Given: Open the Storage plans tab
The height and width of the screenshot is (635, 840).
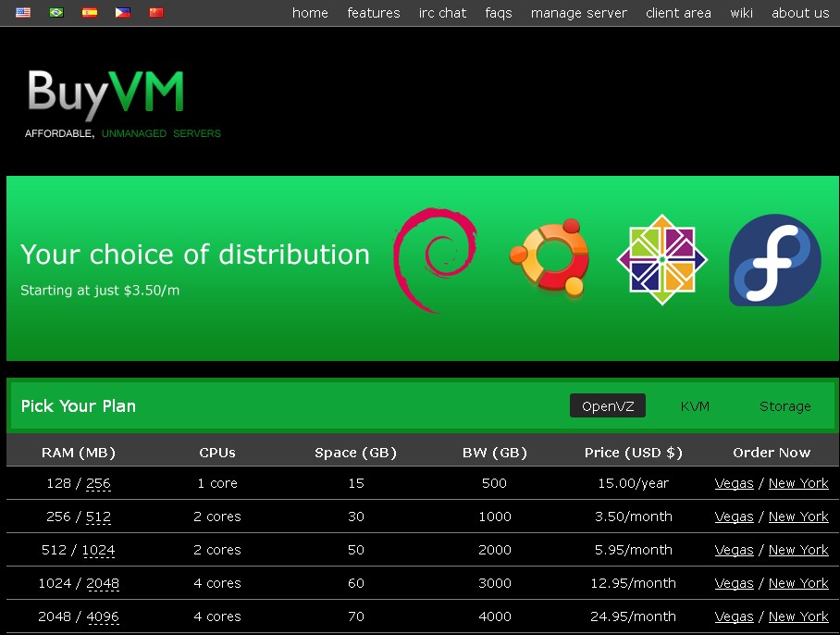Looking at the screenshot, I should (784, 405).
